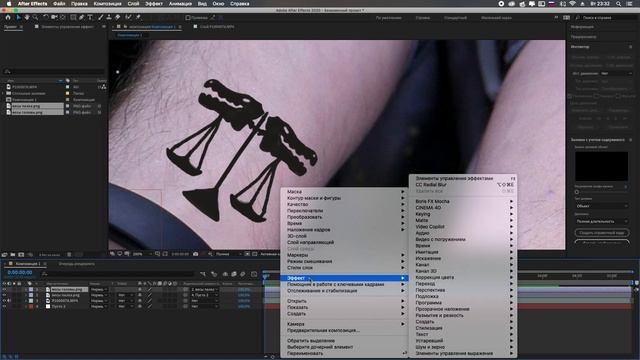The image size is (640, 360).
Task: Click the motion blur icon in timeline header
Action: (243, 274)
